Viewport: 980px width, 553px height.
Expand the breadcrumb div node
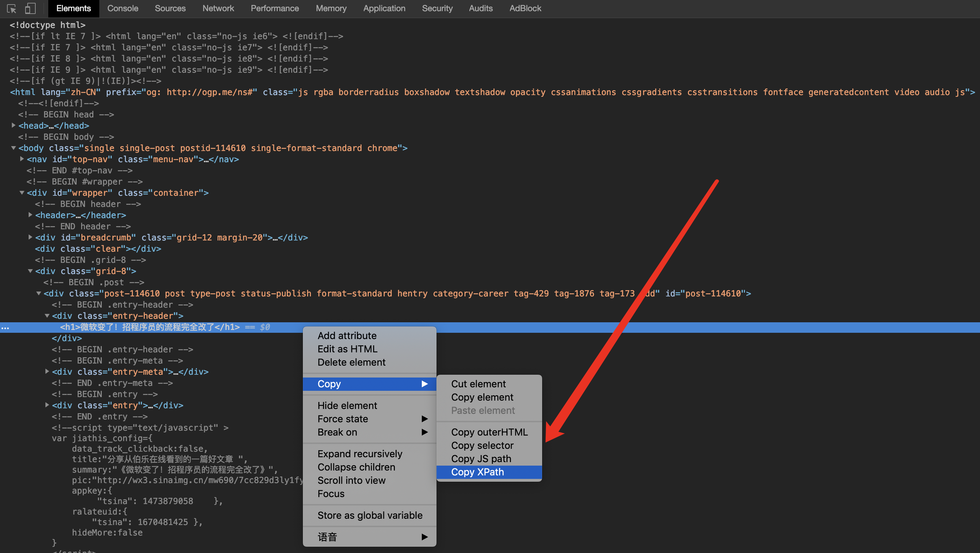[30, 237]
